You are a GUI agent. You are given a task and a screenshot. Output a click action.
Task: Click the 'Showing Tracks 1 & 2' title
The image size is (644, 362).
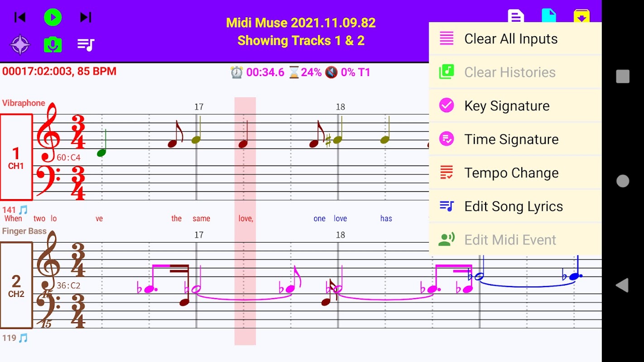click(301, 41)
